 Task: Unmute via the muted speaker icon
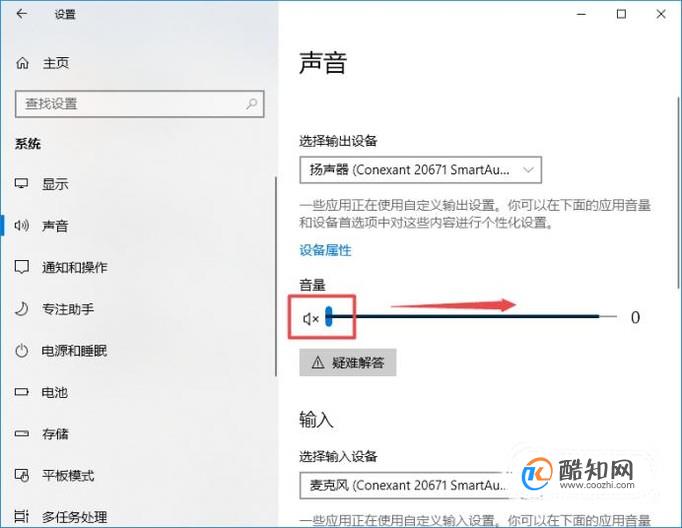[x=311, y=319]
